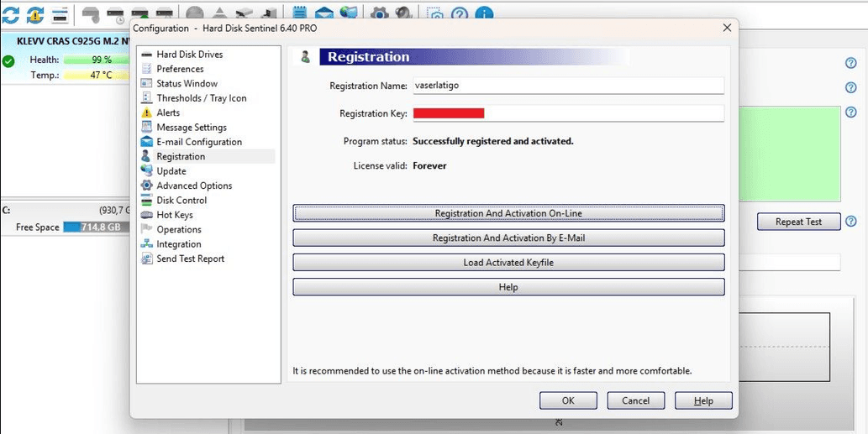Click the Operations flag icon
868x434 pixels.
147,229
